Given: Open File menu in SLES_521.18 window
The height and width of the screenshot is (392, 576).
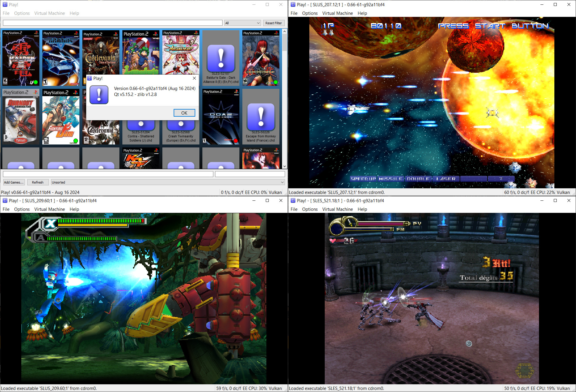Looking at the screenshot, I should pyautogui.click(x=294, y=209).
